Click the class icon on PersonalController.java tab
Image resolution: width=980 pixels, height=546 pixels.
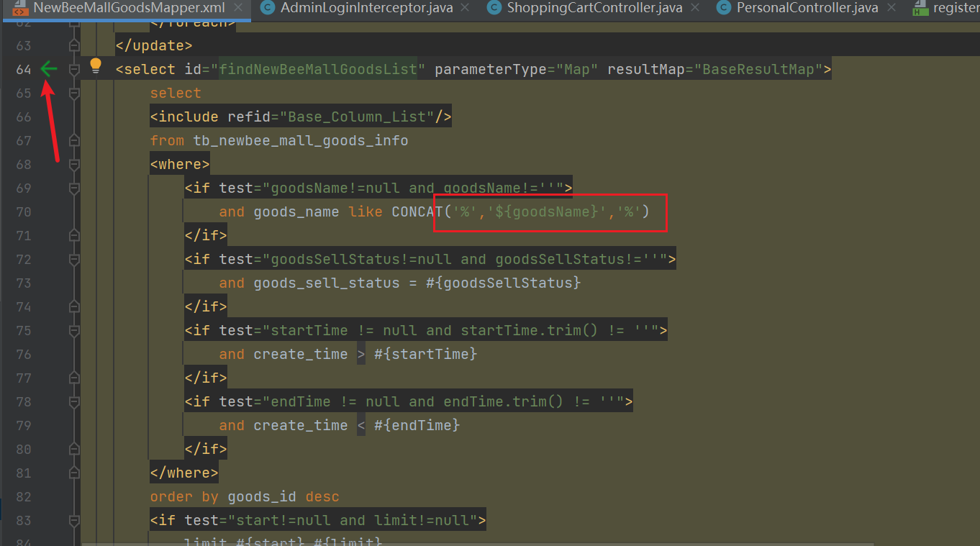[x=723, y=9]
